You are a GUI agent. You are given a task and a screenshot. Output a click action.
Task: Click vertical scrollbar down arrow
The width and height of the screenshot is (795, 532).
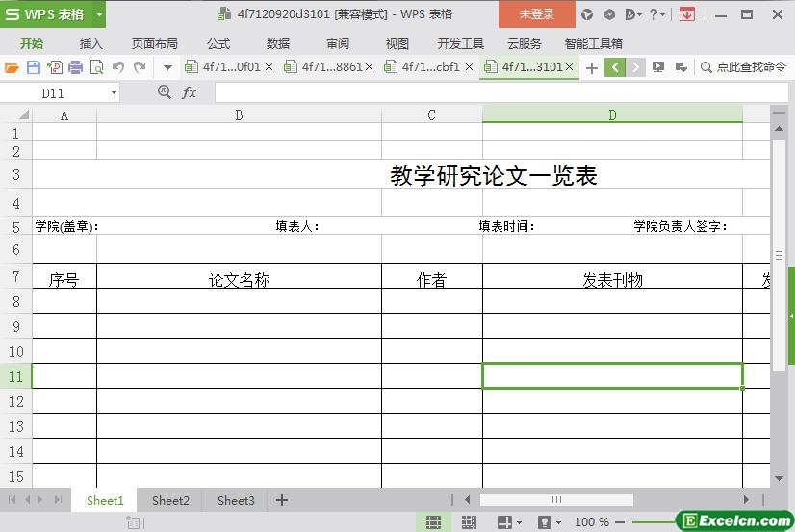point(780,478)
